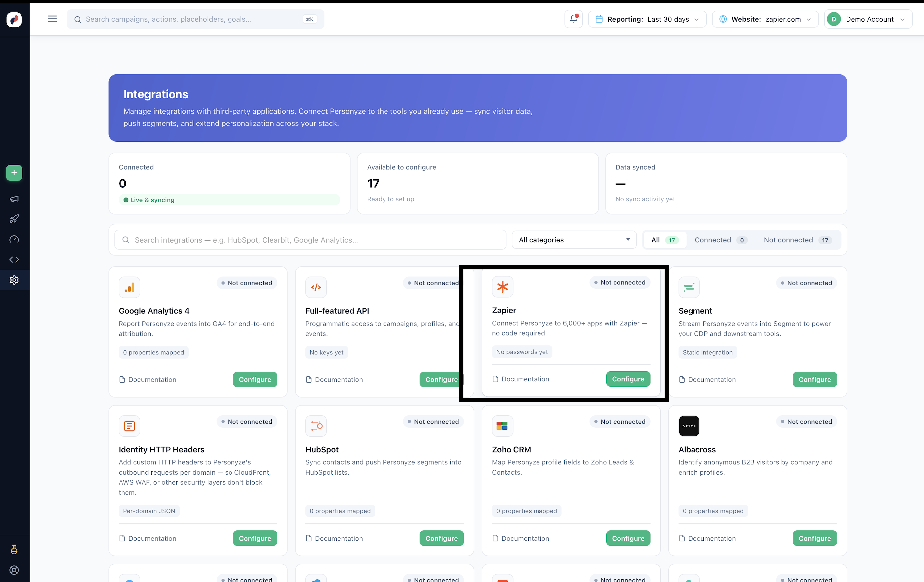This screenshot has width=924, height=582.
Task: Click the Available to configure stat card
Action: 478,183
